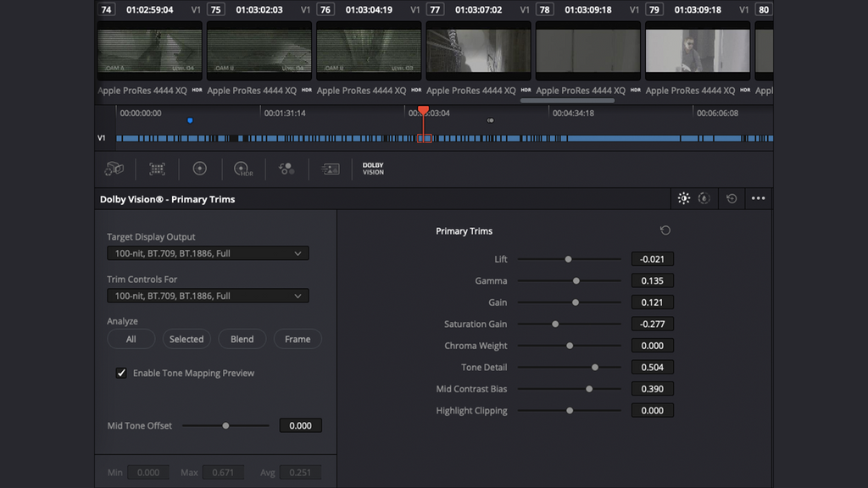Click the Gain value field
This screenshot has height=488, width=868.
pyautogui.click(x=652, y=302)
